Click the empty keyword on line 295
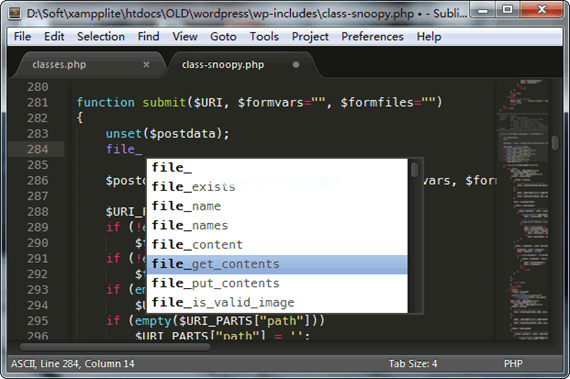This screenshot has height=379, width=570. (153, 321)
